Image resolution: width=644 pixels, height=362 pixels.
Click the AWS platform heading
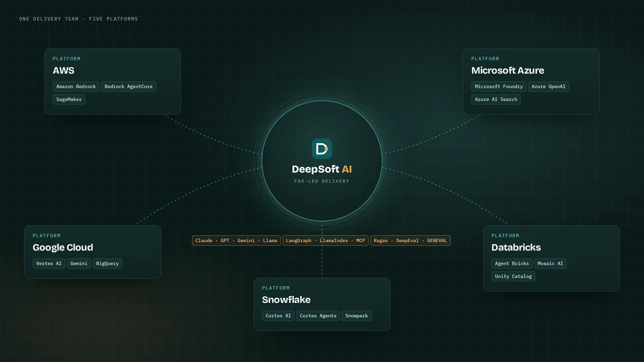coord(64,70)
